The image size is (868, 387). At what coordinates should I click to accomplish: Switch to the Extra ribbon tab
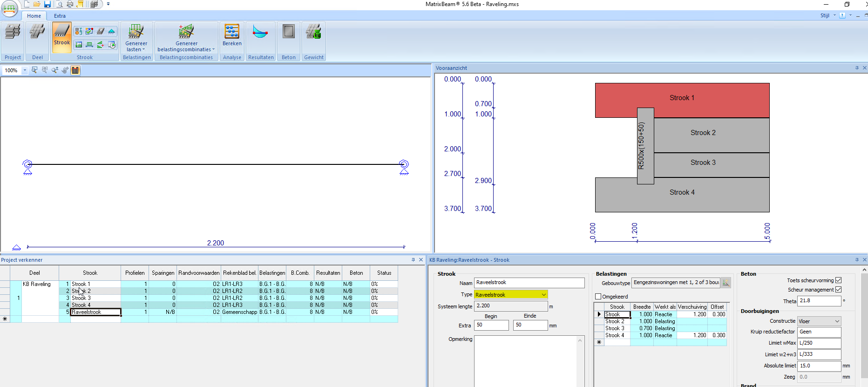click(x=60, y=16)
